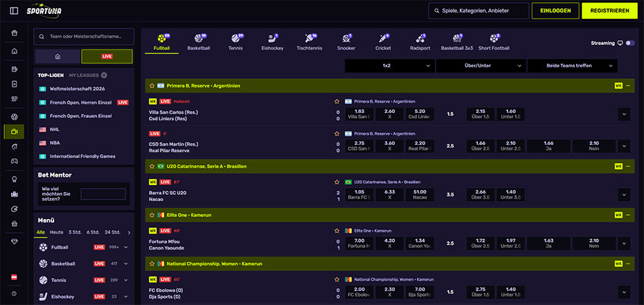Viewport: 644px width, 305px height.
Task: Star the Villa San Carlos match
Action: [337, 101]
